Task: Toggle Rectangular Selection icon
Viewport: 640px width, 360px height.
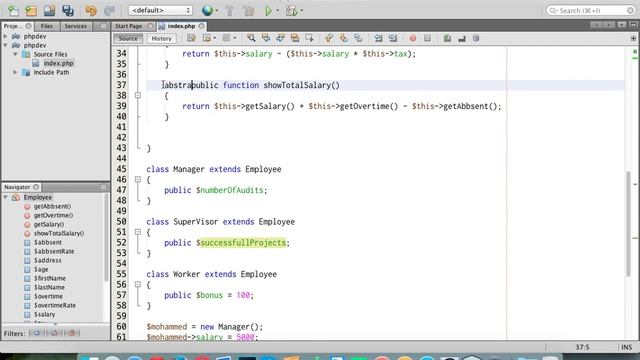Action: click(x=309, y=38)
